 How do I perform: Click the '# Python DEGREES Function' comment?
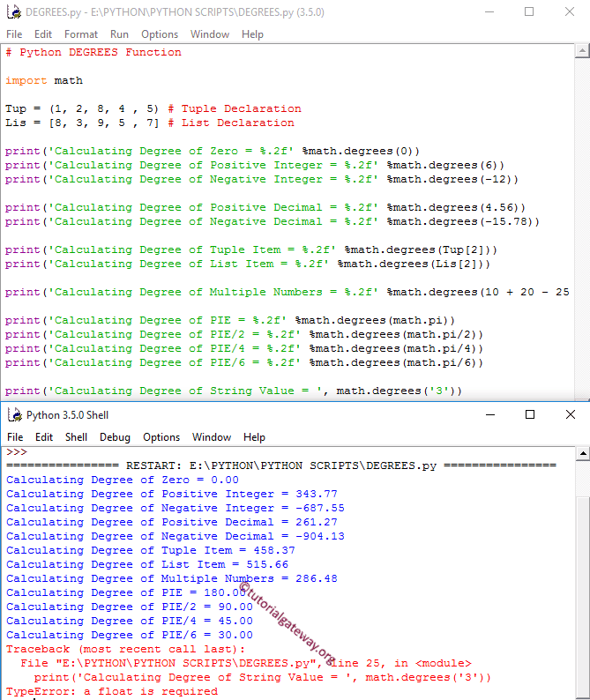93,53
